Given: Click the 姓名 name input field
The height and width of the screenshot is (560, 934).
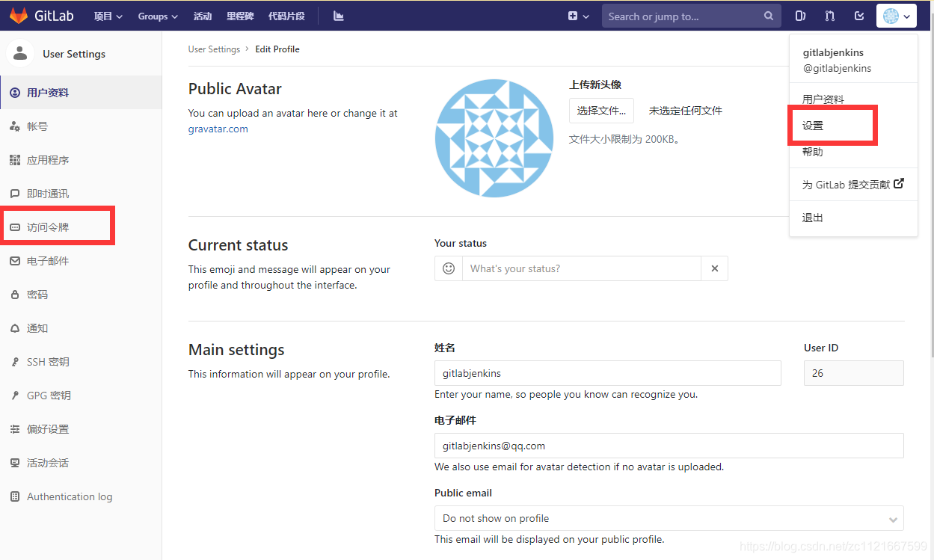Looking at the screenshot, I should tap(607, 373).
